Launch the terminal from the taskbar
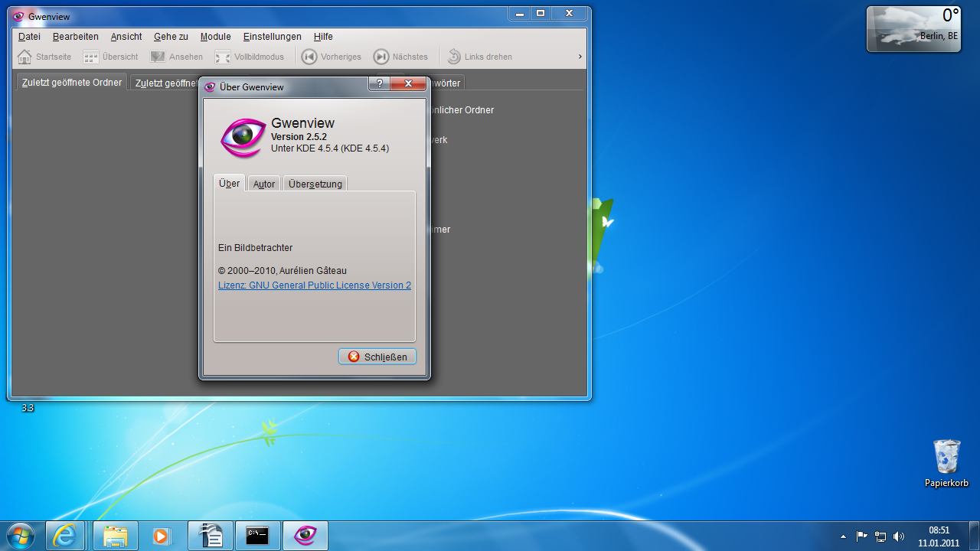 tap(257, 535)
